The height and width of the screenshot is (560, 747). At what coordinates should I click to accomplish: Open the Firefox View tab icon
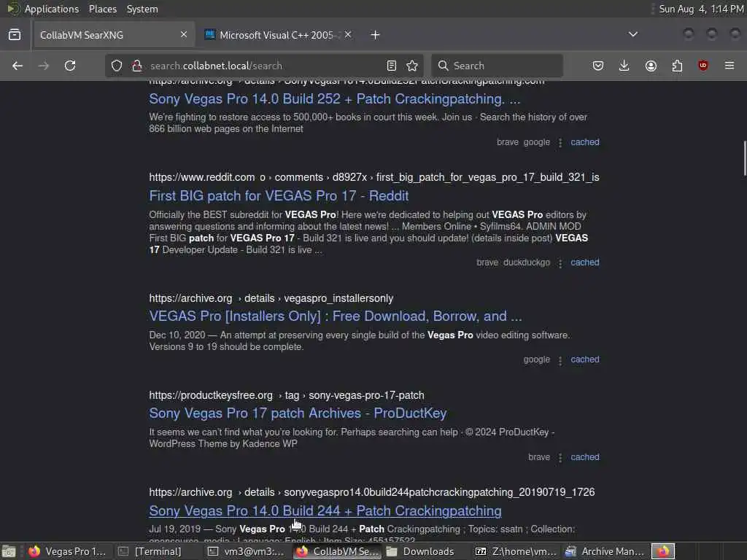click(x=15, y=35)
